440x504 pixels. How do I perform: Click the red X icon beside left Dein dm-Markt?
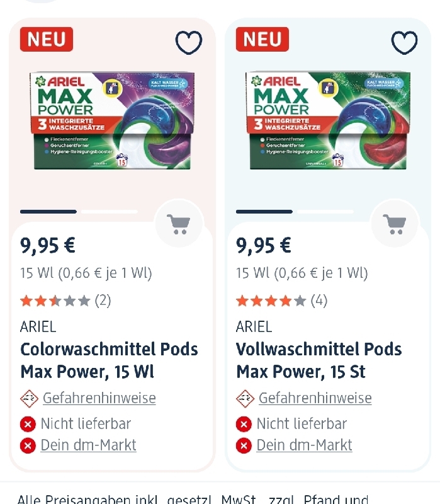(x=28, y=445)
